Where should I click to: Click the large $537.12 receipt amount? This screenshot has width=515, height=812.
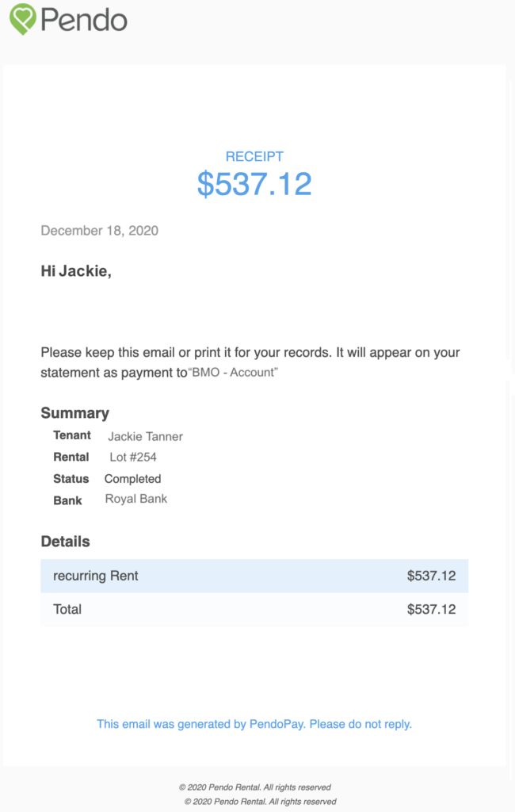pos(254,184)
